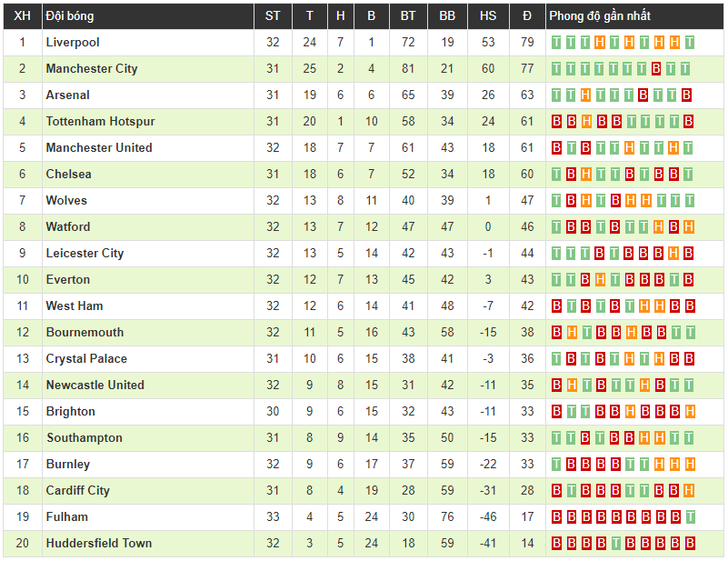Go to the Wolves team page
Screen dimensions: 728x561
[x=66, y=201]
